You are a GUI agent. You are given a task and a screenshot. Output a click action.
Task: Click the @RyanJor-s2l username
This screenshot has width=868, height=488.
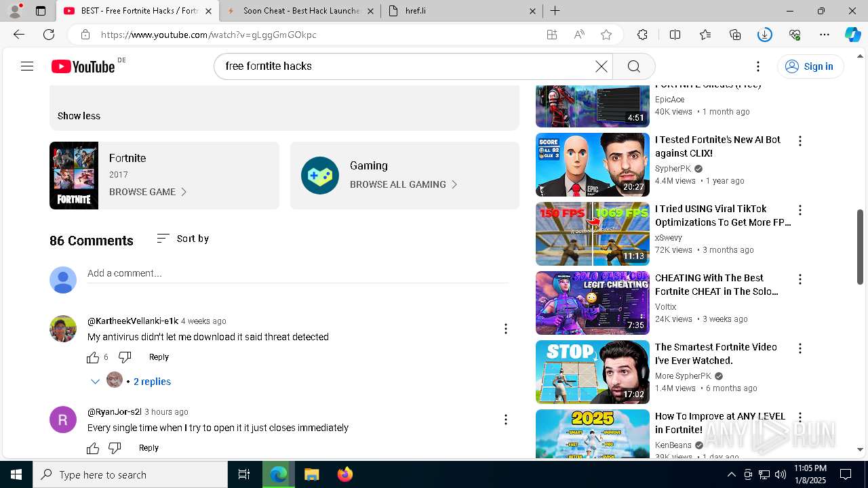(115, 412)
